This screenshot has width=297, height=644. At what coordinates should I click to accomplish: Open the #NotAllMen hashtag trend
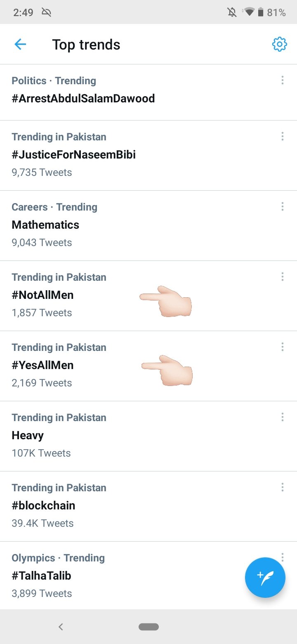click(148, 296)
